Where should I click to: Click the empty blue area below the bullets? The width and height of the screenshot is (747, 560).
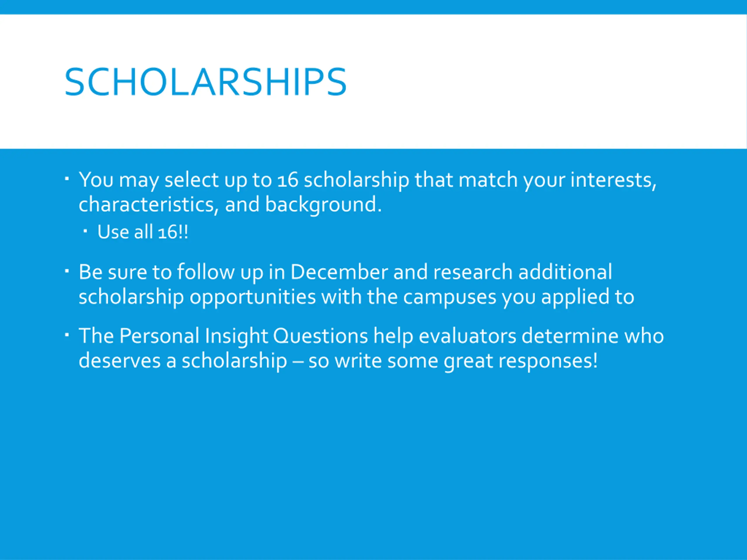[373, 466]
